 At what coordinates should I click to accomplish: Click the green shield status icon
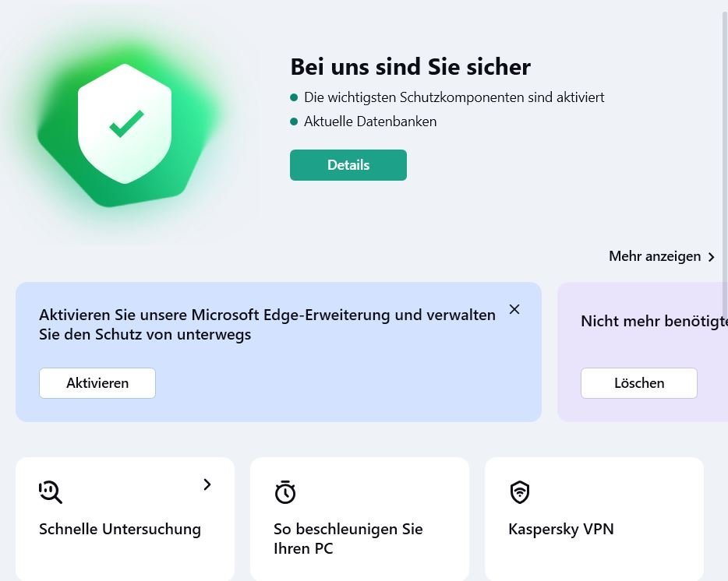pyautogui.click(x=125, y=125)
